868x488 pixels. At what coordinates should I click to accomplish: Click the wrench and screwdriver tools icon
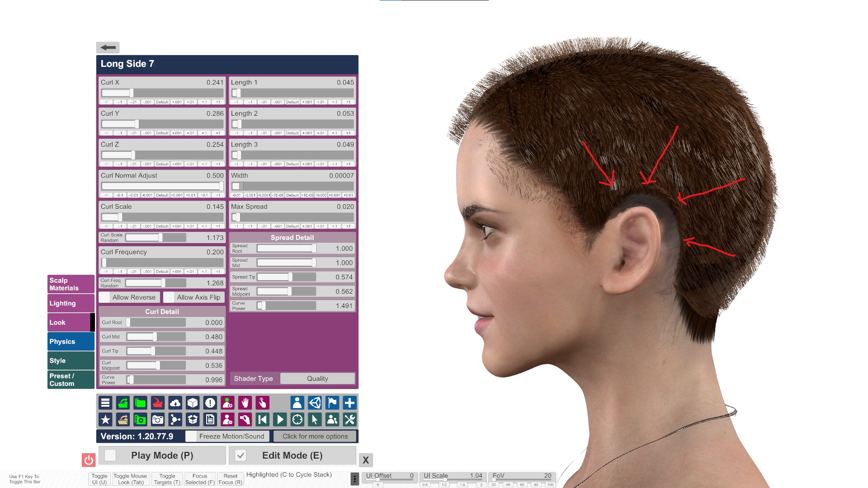click(349, 420)
